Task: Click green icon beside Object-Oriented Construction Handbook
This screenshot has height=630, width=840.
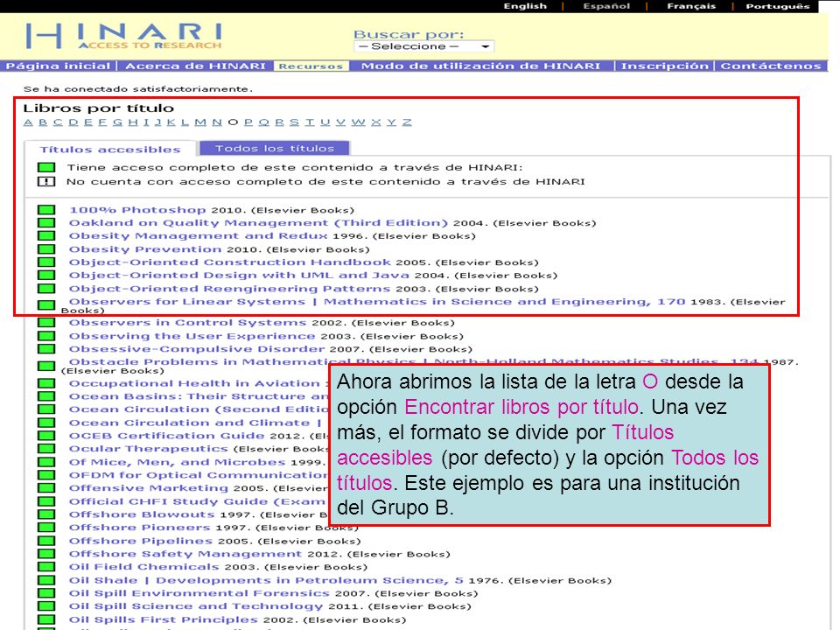Action: [46, 262]
